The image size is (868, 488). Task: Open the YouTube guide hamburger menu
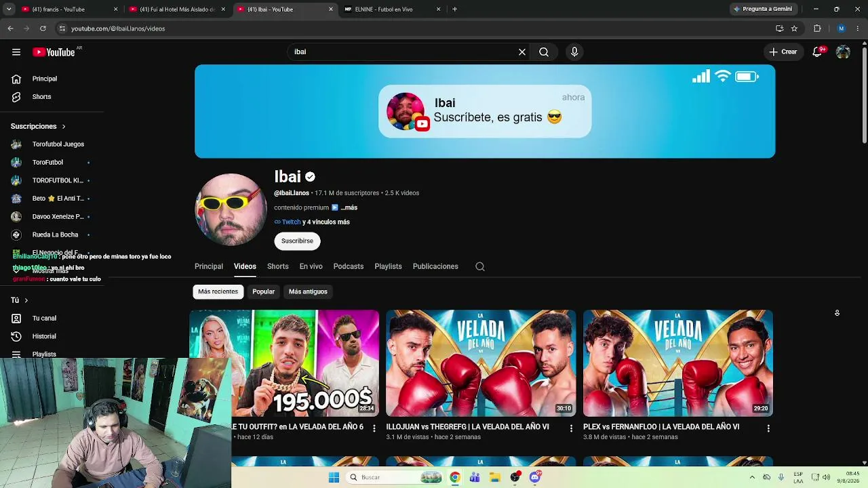[16, 52]
